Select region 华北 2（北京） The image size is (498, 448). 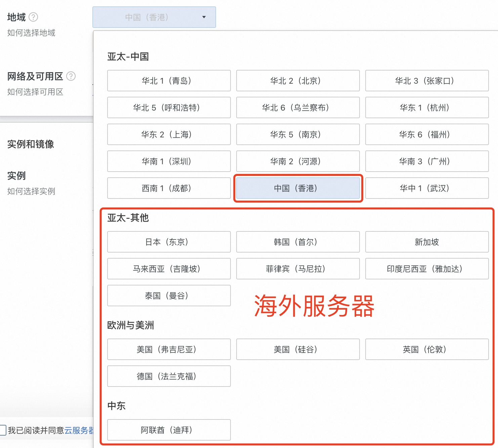[x=298, y=81]
